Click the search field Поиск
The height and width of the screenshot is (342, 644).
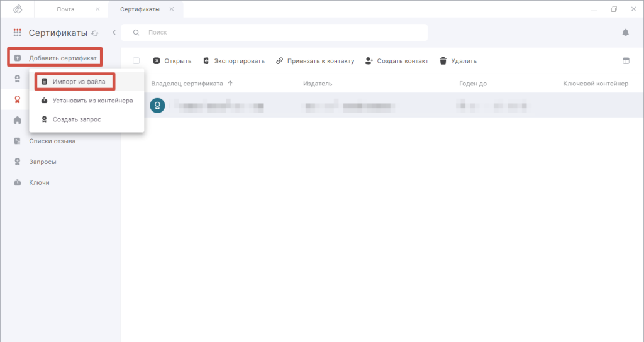[x=274, y=33]
